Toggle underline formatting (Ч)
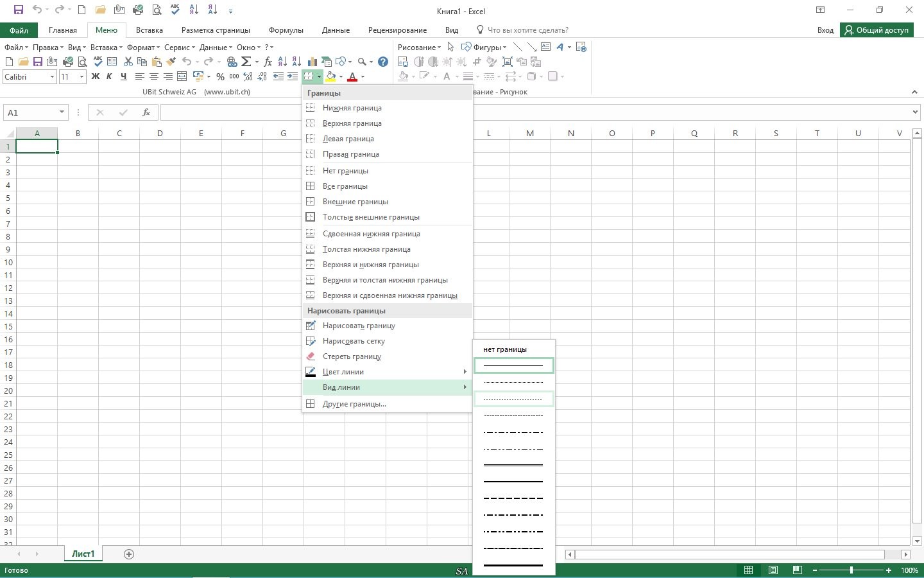 pos(123,76)
